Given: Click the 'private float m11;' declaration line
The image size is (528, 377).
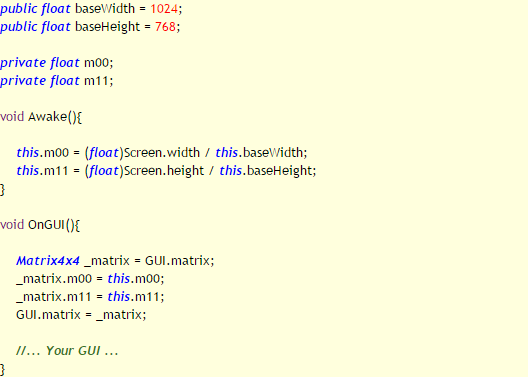Looking at the screenshot, I should tap(57, 81).
